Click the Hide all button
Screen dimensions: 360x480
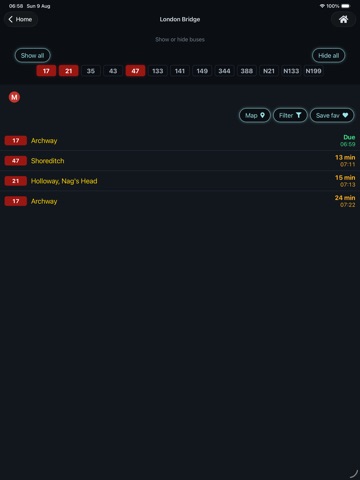(328, 55)
